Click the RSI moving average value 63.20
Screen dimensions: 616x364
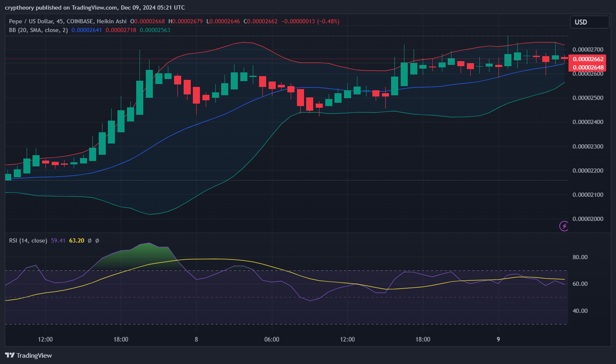click(x=77, y=240)
